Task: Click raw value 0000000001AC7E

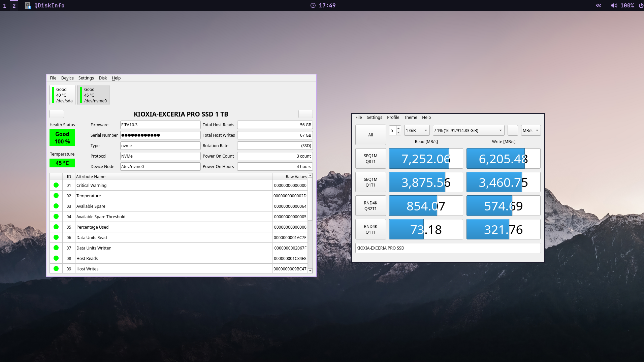Action: (x=290, y=237)
